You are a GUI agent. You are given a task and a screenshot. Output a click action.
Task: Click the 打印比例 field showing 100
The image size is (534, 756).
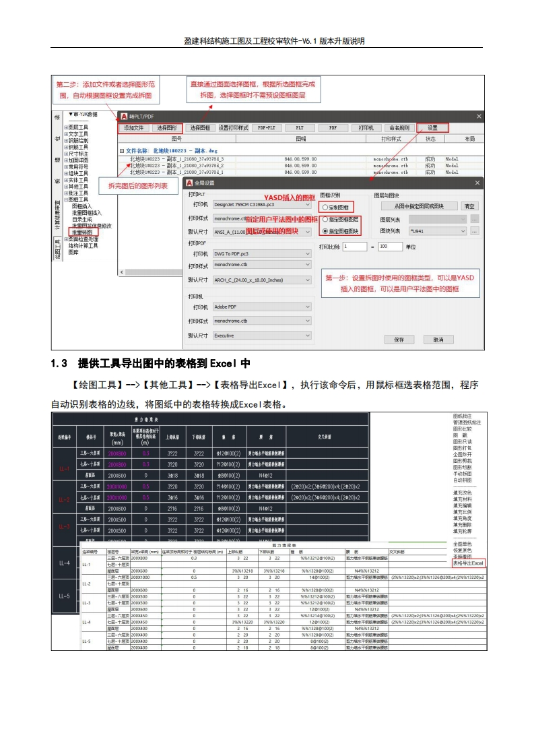click(x=391, y=247)
